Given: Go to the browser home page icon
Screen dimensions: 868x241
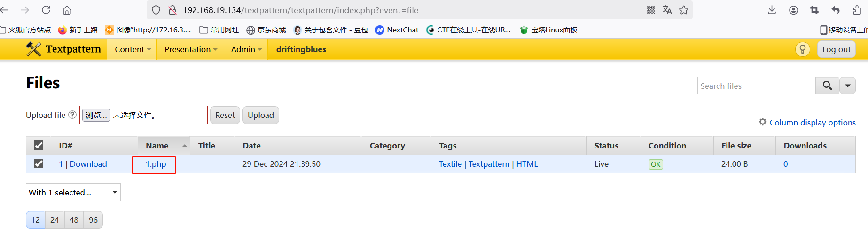Looking at the screenshot, I should pyautogui.click(x=67, y=10).
